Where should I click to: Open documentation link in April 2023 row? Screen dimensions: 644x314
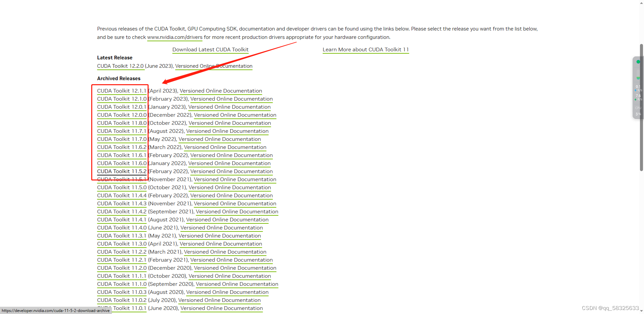tap(221, 91)
